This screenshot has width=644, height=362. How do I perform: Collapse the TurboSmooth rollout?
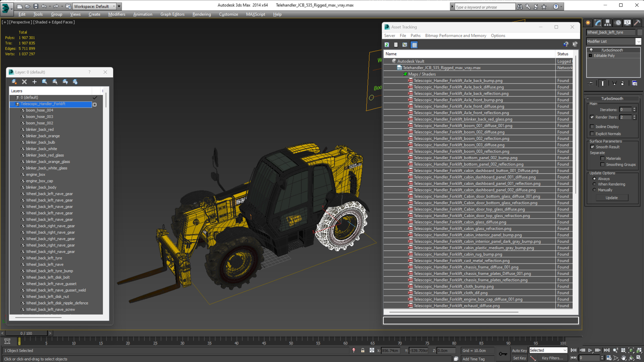612,98
